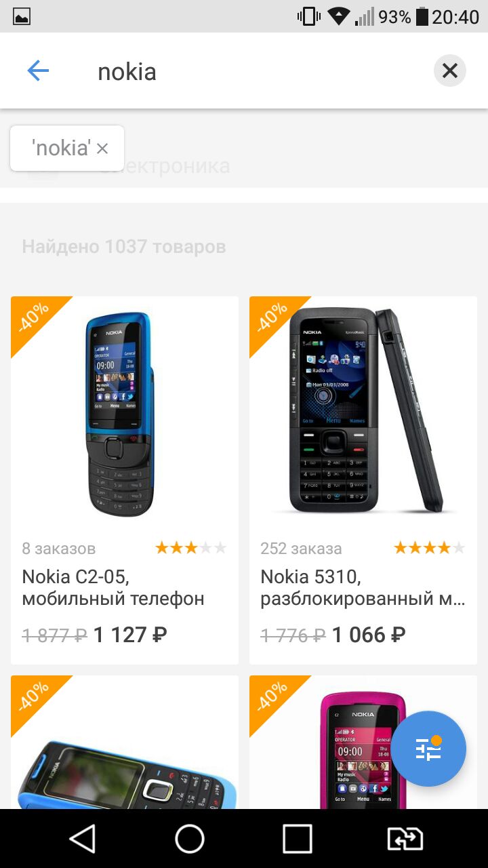Image resolution: width=488 pixels, height=868 pixels.
Task: Remove the 'nokia' filter chip
Action: tap(102, 148)
